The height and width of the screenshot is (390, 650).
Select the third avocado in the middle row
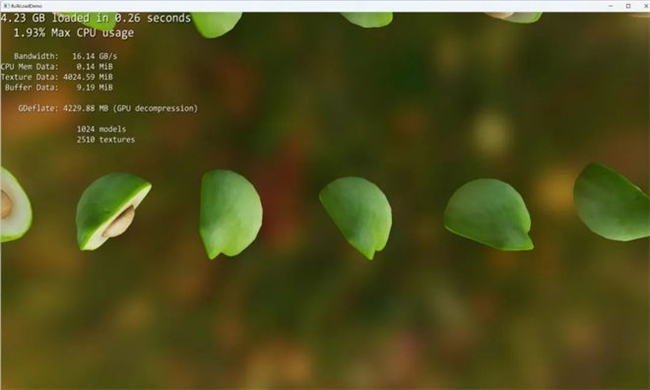230,214
